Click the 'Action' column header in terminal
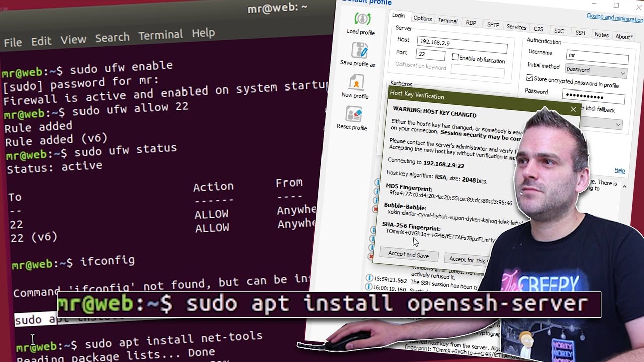 pos(213,187)
